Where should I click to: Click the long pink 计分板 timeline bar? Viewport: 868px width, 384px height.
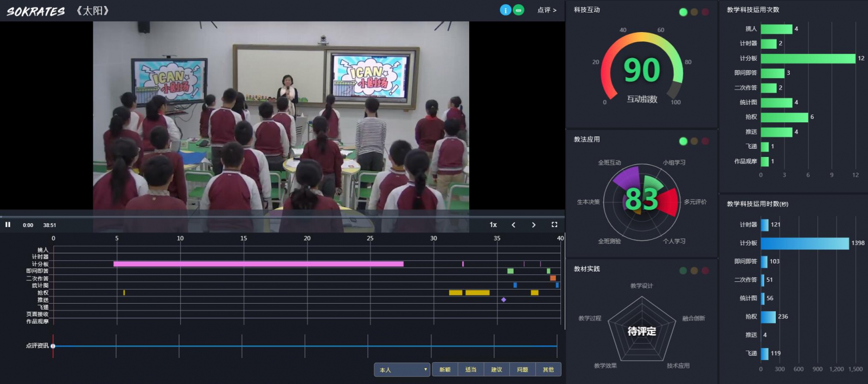tap(258, 264)
